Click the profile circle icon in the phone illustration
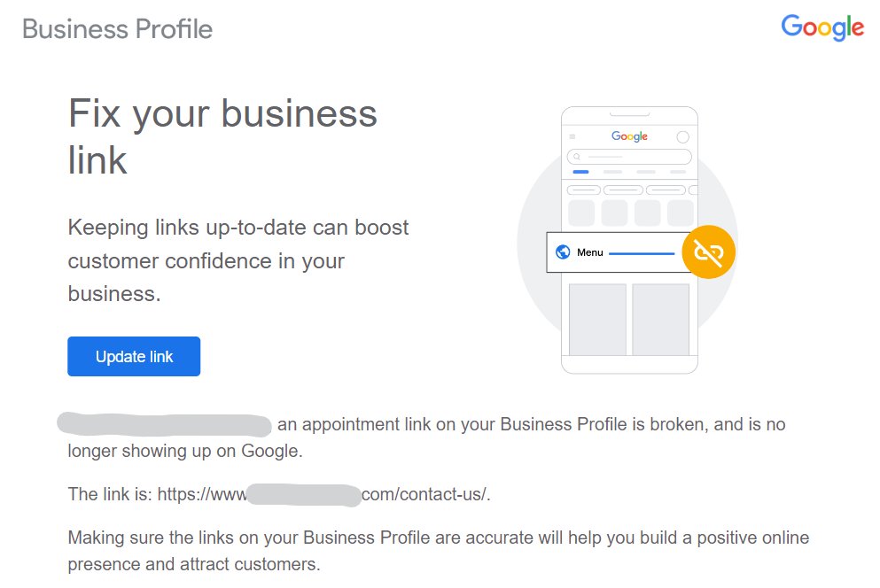This screenshot has height=588, width=880. tap(682, 137)
